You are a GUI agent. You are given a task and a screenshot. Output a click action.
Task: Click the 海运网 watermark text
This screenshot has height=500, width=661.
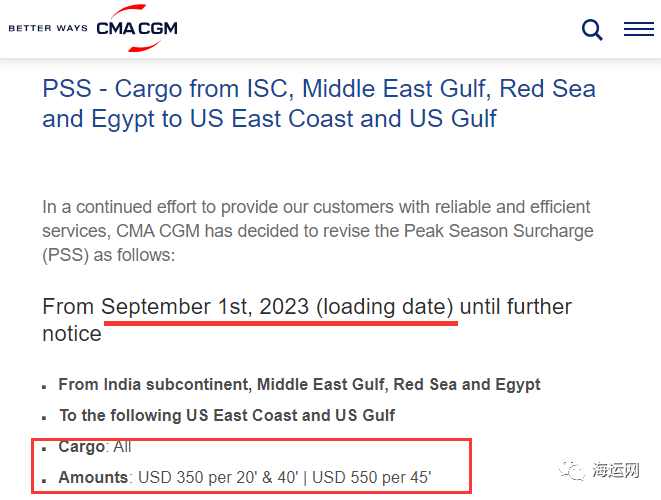[x=617, y=469]
